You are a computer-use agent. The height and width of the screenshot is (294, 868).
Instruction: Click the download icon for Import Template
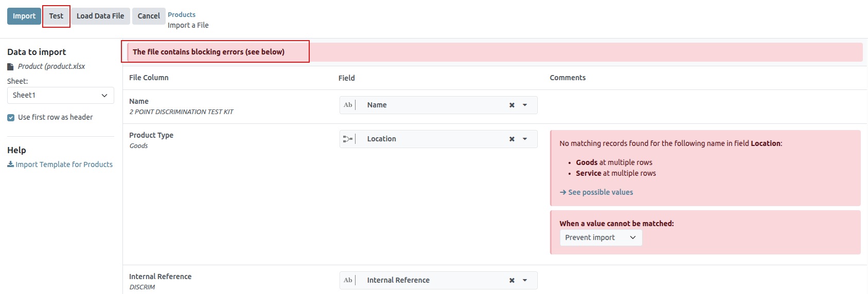click(10, 164)
